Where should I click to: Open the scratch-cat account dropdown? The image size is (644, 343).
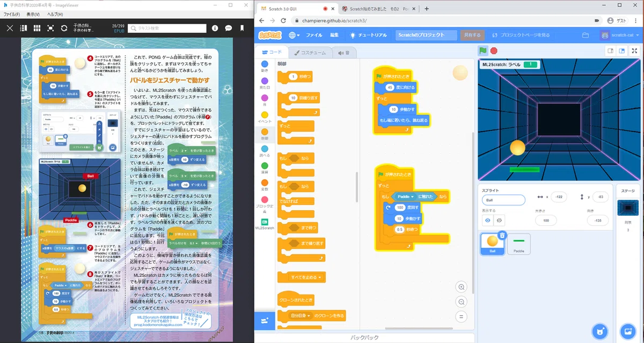620,35
